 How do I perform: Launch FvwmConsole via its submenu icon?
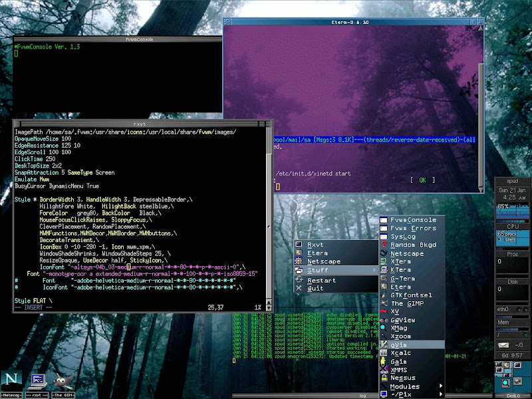tap(384, 220)
